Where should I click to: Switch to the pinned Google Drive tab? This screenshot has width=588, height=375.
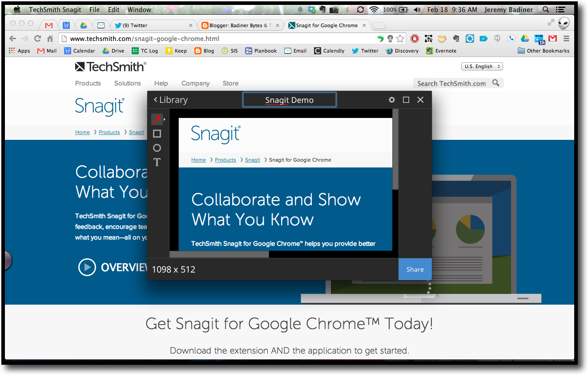coord(84,25)
